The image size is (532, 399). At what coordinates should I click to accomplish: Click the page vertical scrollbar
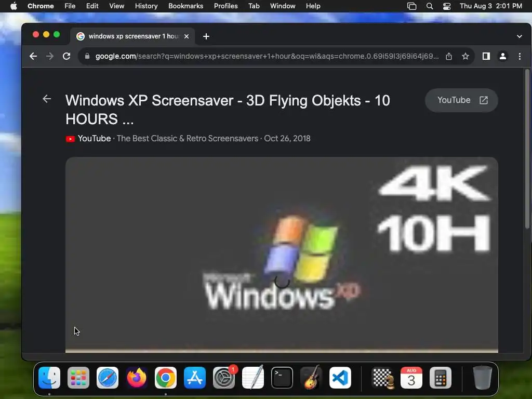[x=527, y=149]
